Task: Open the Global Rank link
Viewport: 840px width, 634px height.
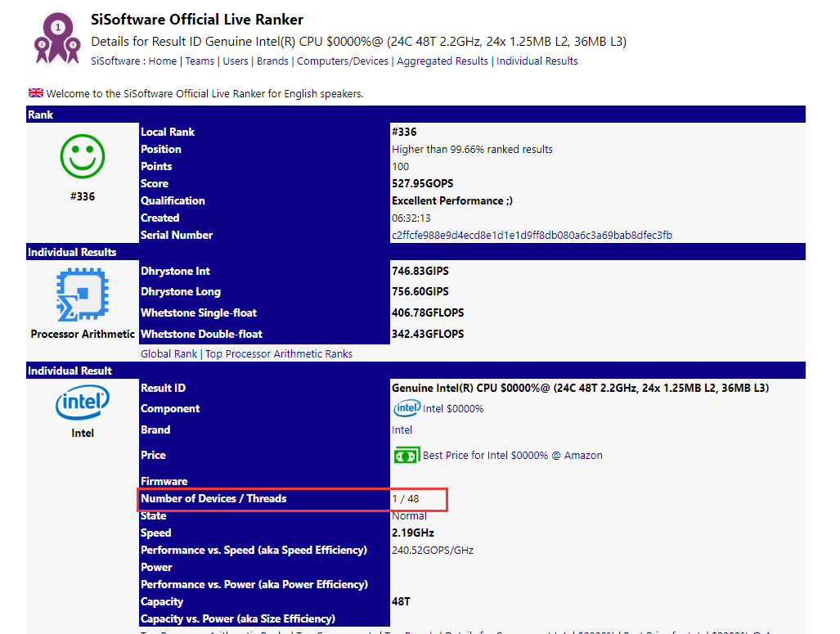Action: 168,353
